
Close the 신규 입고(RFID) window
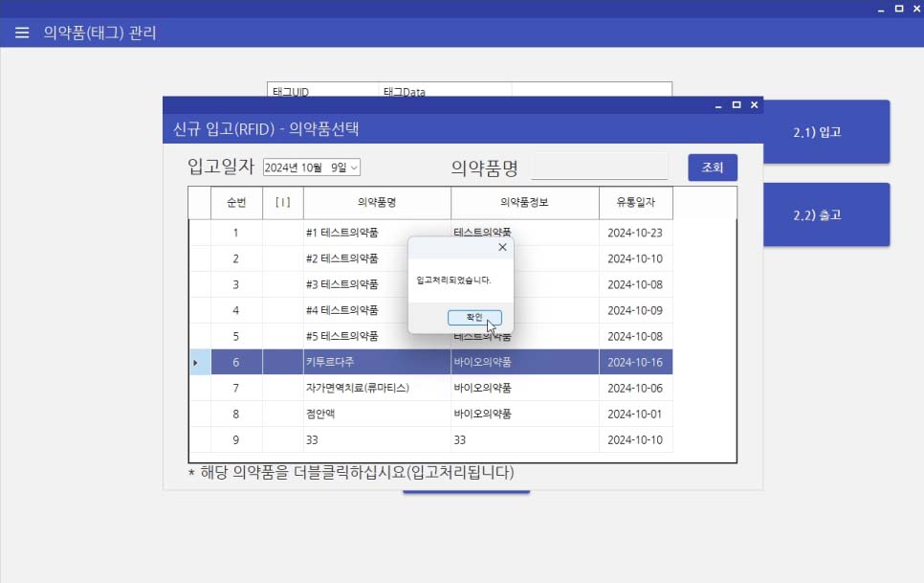(755, 105)
